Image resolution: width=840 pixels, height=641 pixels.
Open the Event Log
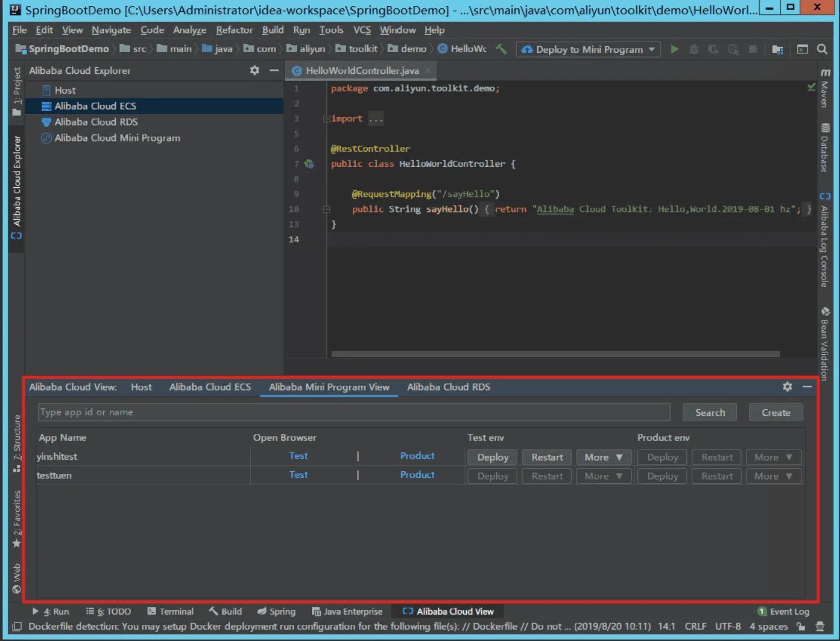click(x=784, y=611)
